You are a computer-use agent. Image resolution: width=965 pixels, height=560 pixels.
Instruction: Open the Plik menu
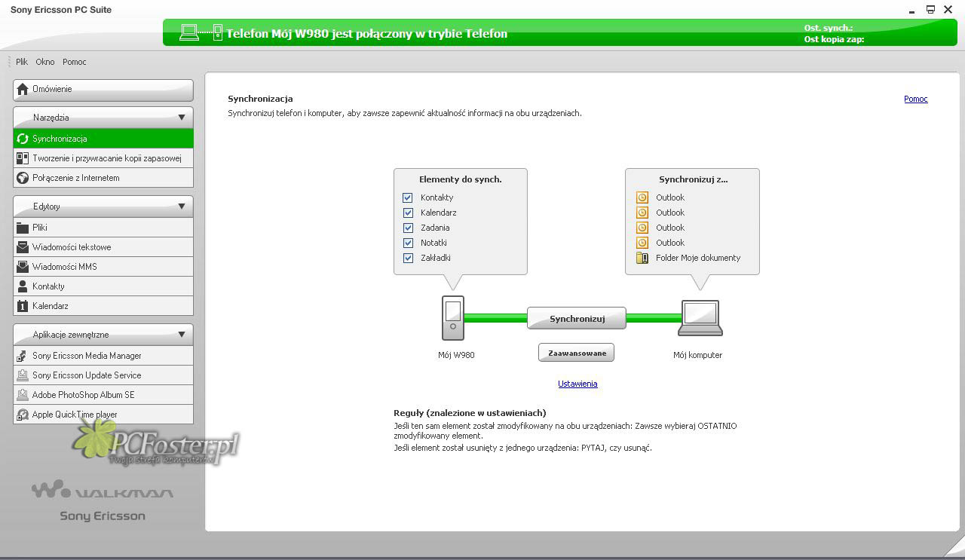click(x=22, y=62)
